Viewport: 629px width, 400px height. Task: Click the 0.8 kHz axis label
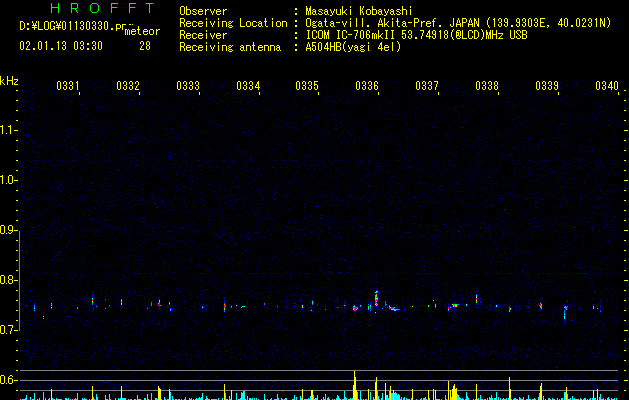click(8, 280)
